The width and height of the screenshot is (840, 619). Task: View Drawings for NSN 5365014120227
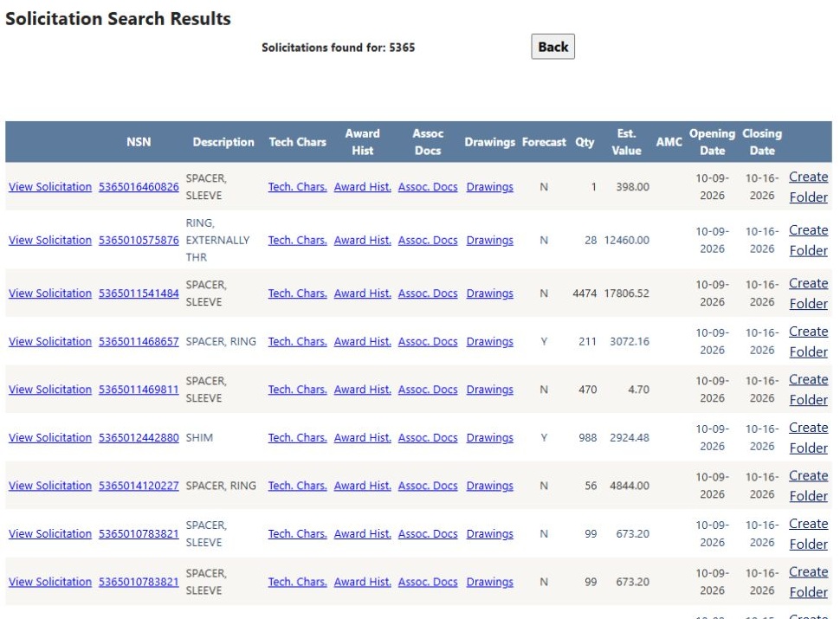click(x=489, y=486)
